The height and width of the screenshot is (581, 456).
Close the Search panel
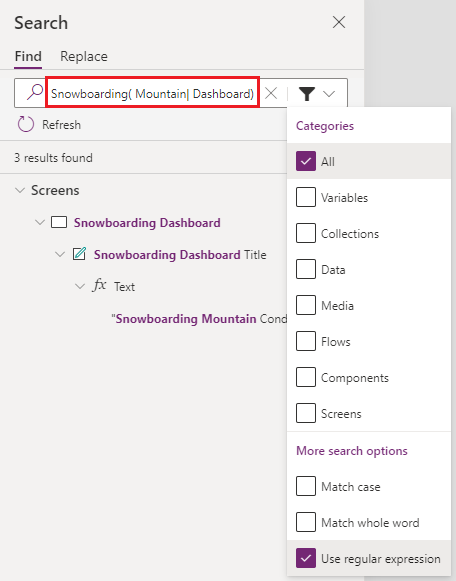339,22
